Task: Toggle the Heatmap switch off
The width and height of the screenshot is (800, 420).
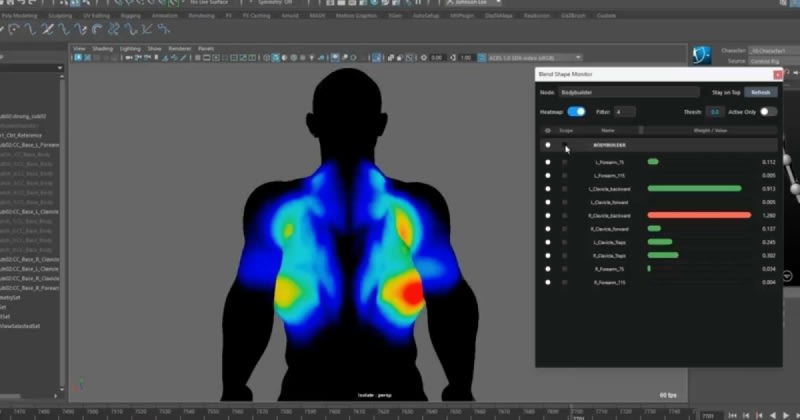Action: (x=576, y=111)
